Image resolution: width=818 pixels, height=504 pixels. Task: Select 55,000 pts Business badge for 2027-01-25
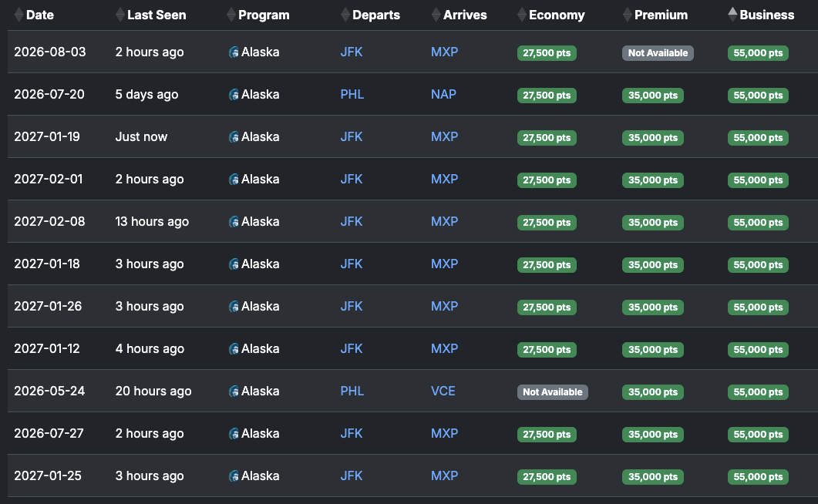coord(758,477)
